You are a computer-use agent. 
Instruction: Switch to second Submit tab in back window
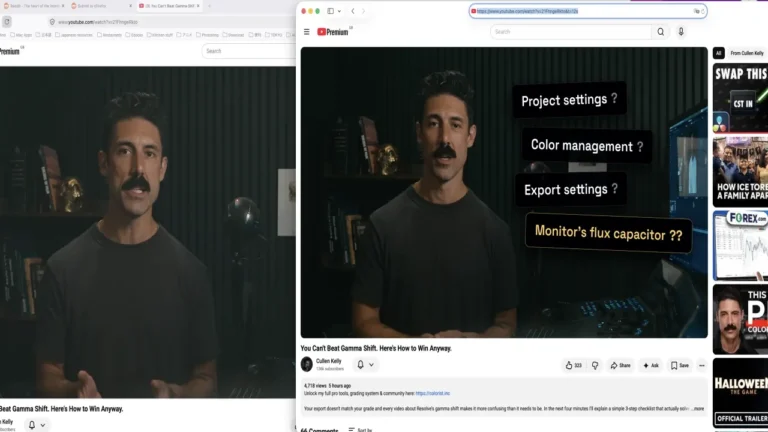101,6
